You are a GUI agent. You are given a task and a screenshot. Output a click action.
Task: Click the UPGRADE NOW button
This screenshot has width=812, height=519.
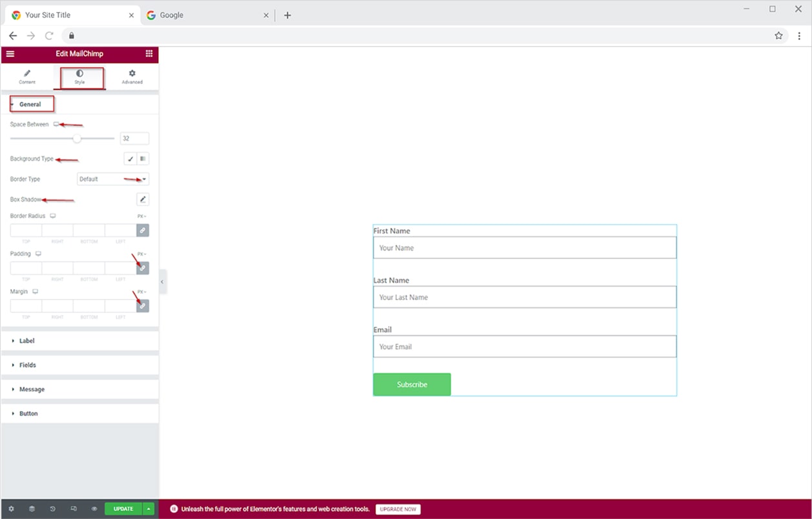(398, 509)
